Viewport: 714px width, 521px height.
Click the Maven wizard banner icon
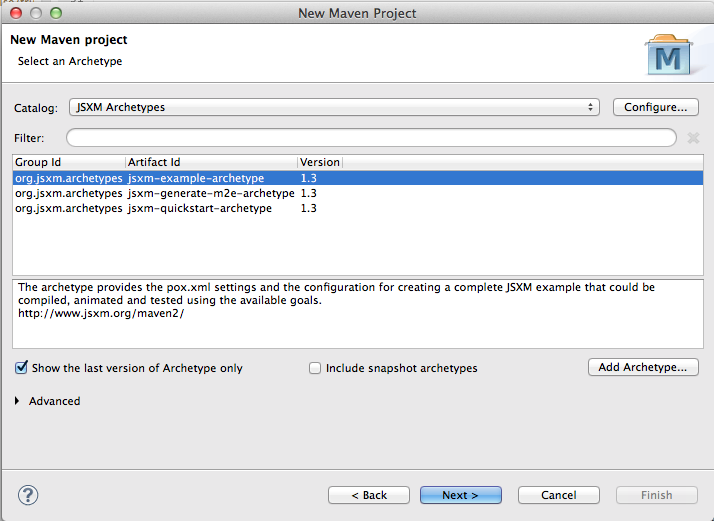click(x=669, y=56)
